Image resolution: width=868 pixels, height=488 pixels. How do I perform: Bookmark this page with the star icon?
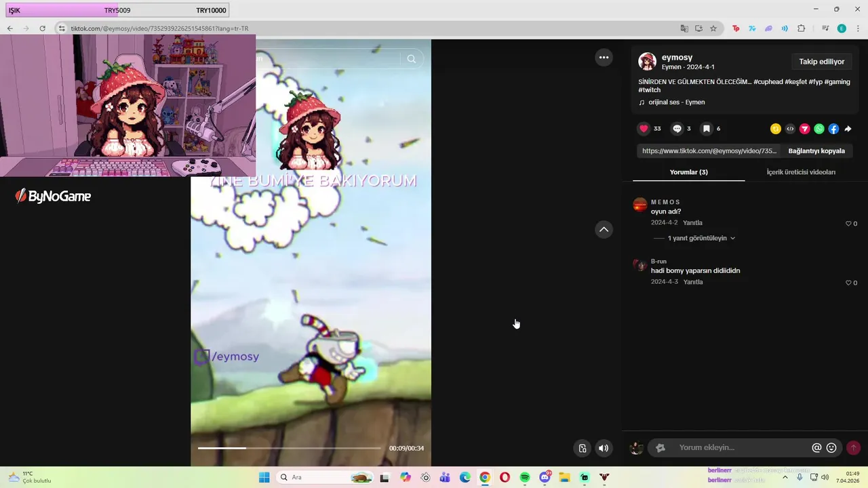coord(713,28)
